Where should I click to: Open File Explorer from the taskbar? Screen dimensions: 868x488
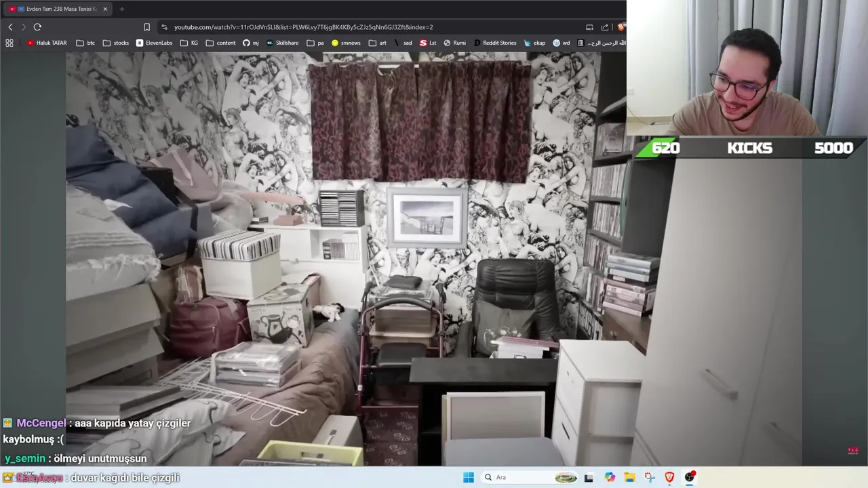629,477
